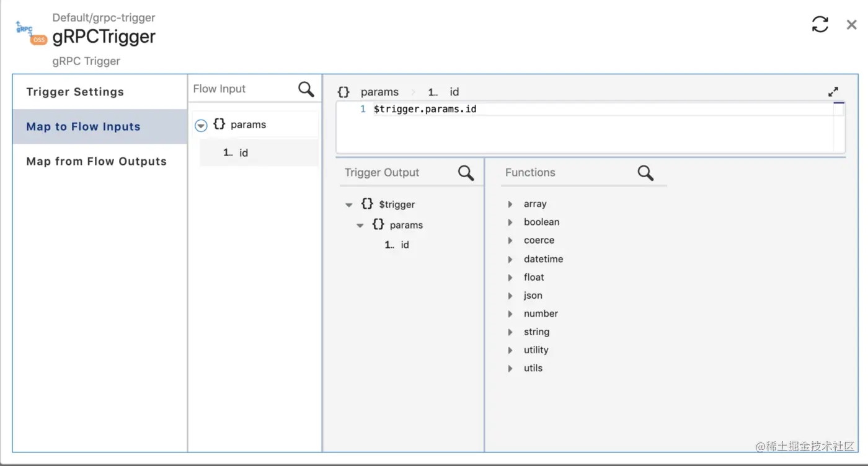Click the Trigger Output heading text
This screenshot has width=868, height=466.
pos(382,172)
